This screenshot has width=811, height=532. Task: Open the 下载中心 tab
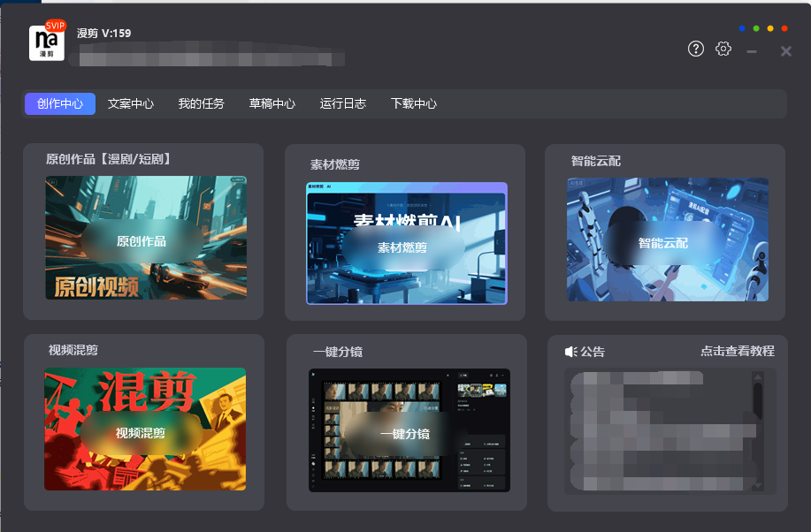[414, 103]
